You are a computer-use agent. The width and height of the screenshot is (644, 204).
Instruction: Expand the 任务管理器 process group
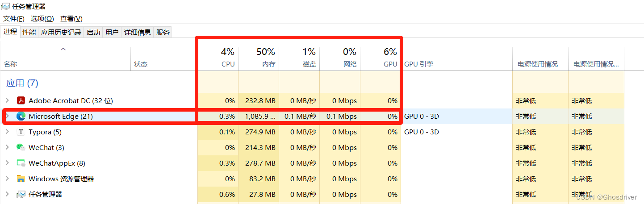7,194
